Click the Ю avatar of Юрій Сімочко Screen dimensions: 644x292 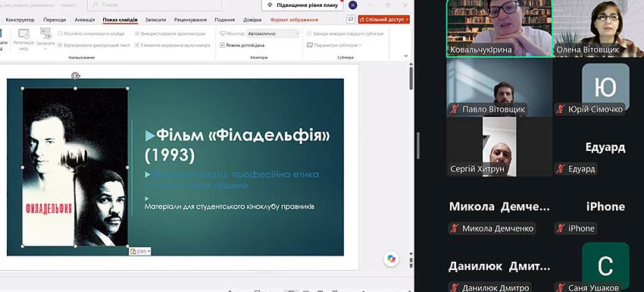pos(605,86)
